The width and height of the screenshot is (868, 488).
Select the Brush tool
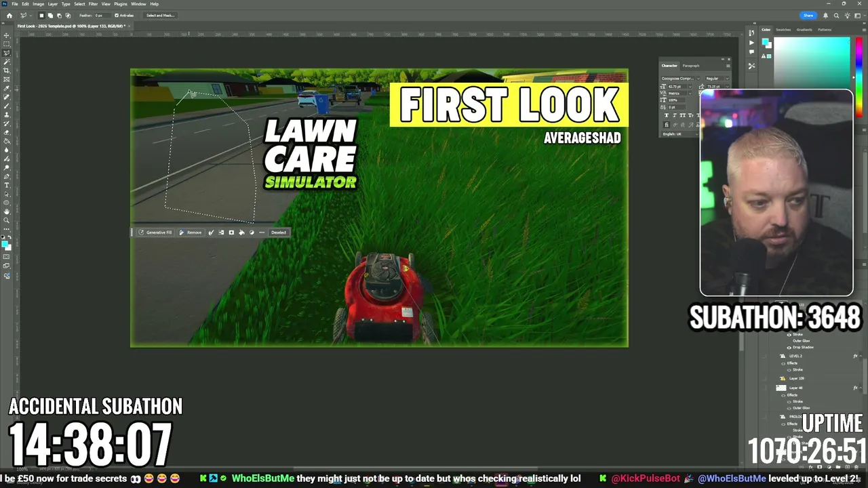click(7, 106)
